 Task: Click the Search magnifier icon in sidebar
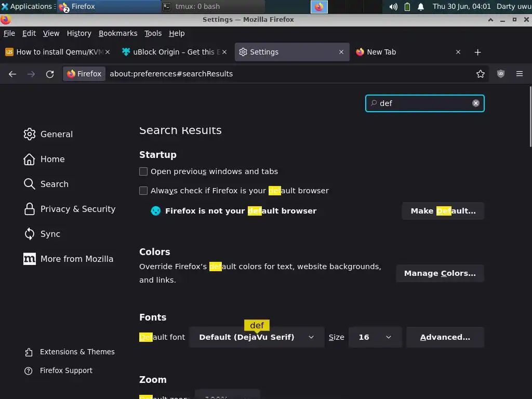(30, 184)
